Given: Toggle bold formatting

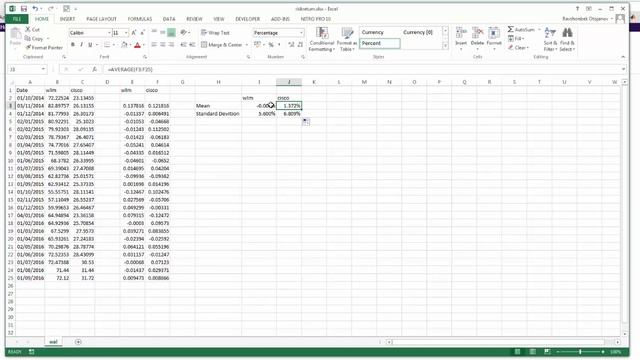Looking at the screenshot, I should [x=73, y=44].
